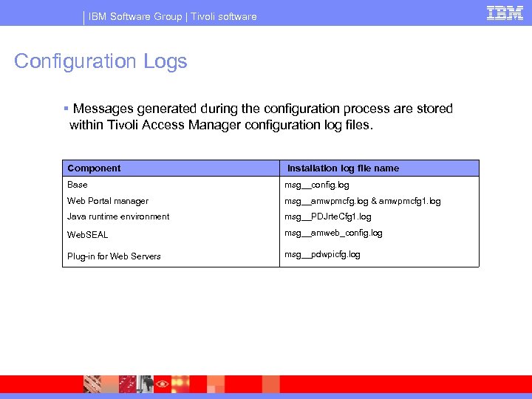Click the eye icon in the footer strip
The width and height of the screenshot is (532, 399).
click(x=162, y=384)
